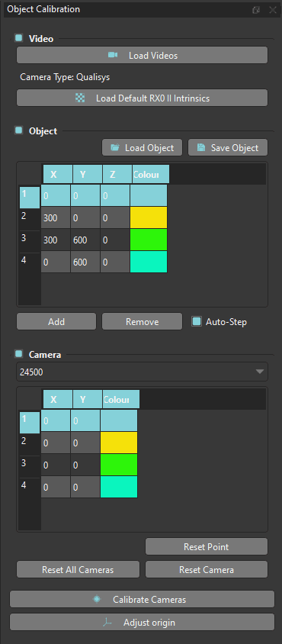Click the floppy disk icon on Save Object
Viewport: 282px width, 644px height.
200,147
